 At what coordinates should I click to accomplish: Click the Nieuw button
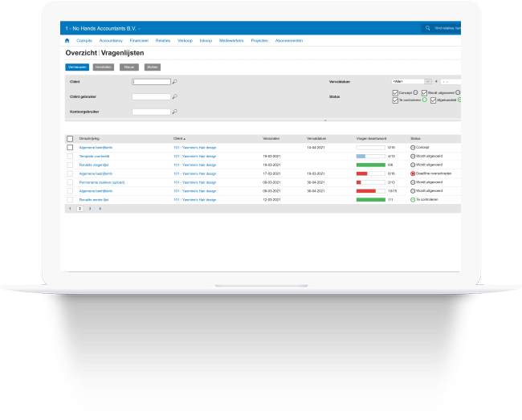[129, 67]
